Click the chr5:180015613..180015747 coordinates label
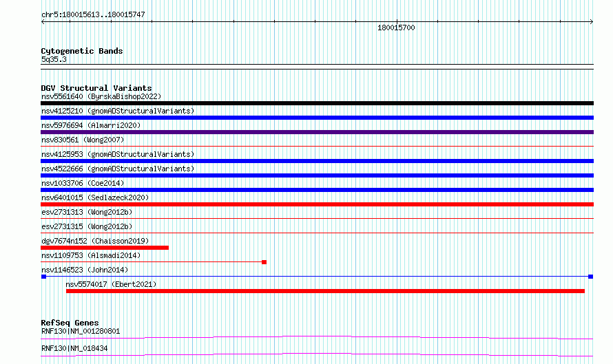Screen dimensions: 613x364 (93, 14)
